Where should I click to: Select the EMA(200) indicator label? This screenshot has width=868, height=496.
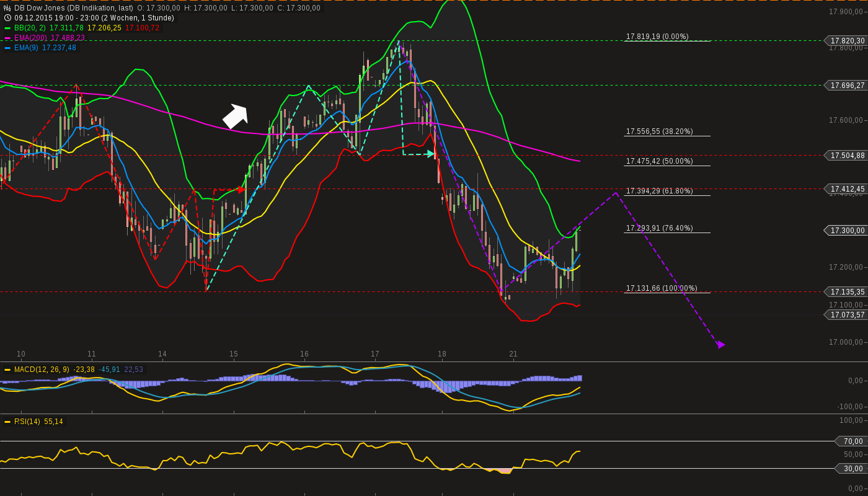click(31, 38)
